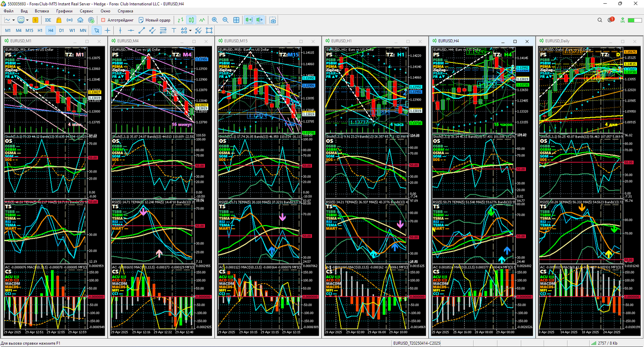Select W1 timeframe button
The image size is (644, 347).
72,31
